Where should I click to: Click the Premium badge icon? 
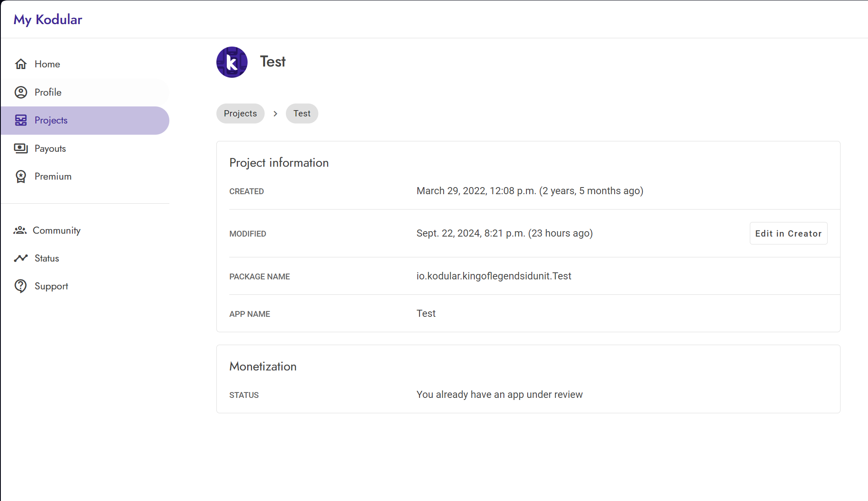tap(21, 176)
